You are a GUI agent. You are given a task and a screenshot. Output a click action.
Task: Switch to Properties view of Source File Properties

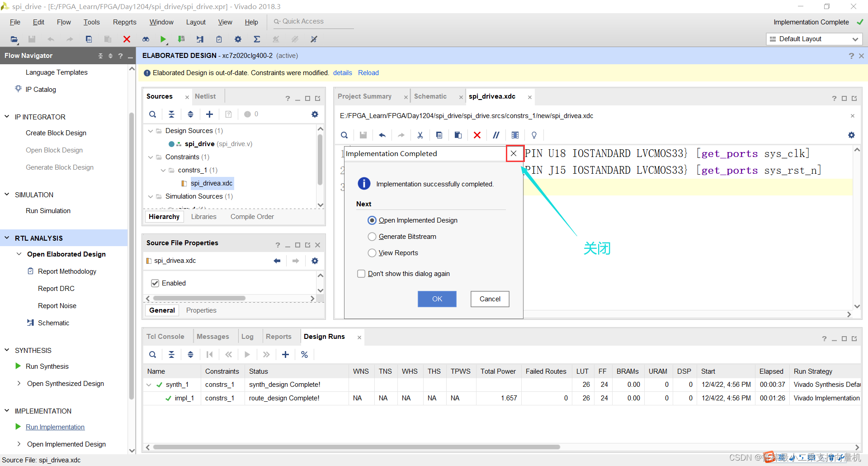tap(201, 310)
